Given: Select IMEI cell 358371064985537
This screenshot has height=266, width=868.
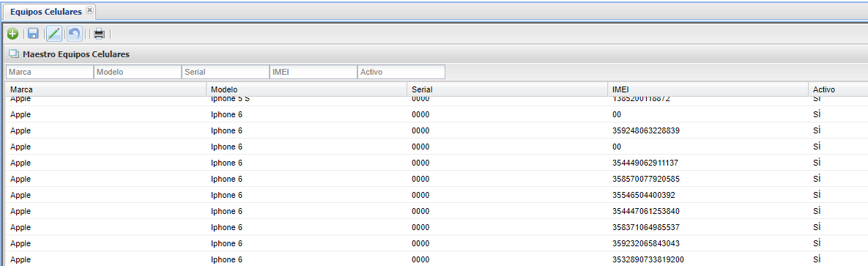Looking at the screenshot, I should click(x=646, y=227).
